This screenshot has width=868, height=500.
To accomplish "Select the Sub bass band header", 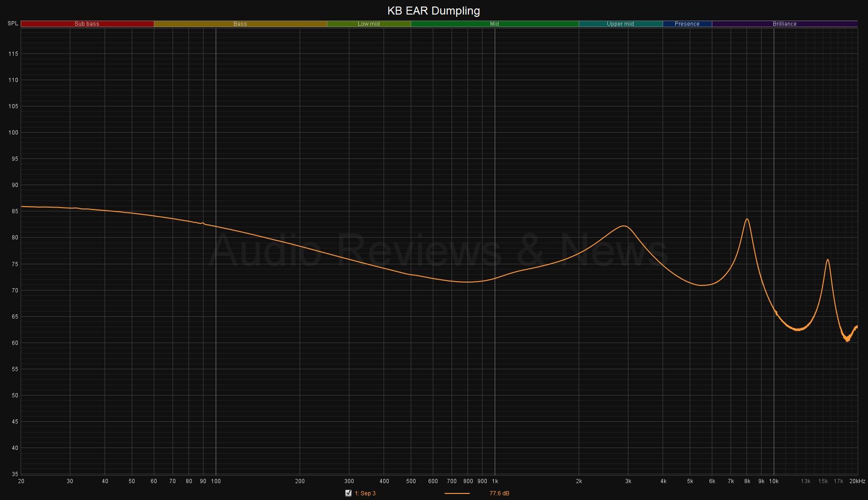I will [x=87, y=24].
